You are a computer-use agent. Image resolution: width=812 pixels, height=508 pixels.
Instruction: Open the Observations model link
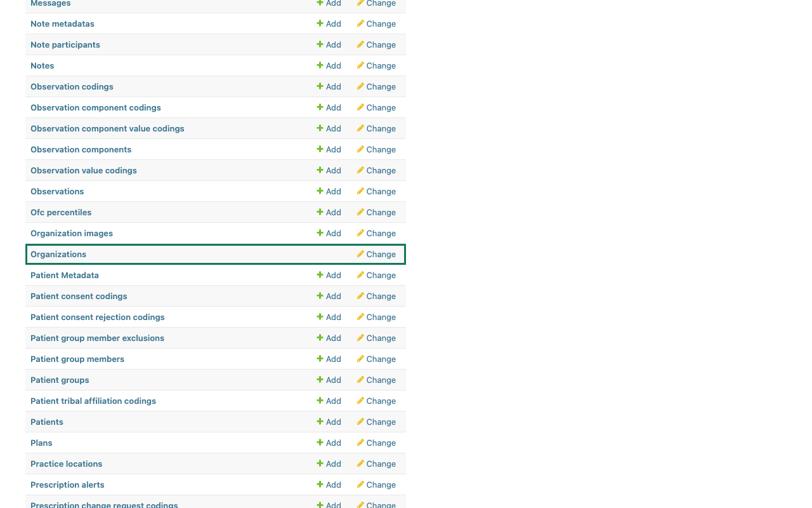point(57,191)
